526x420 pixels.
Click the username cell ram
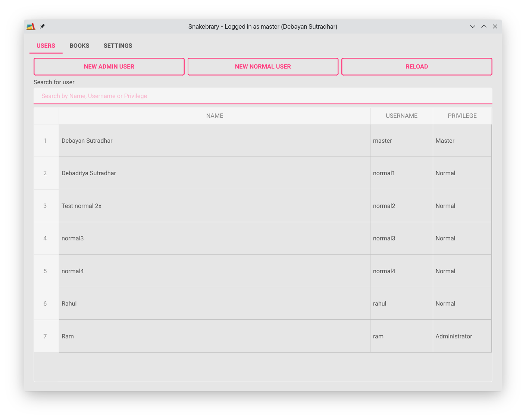(x=401, y=336)
